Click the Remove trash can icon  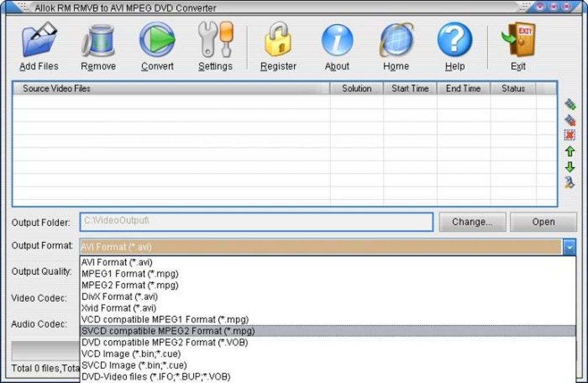pos(98,40)
